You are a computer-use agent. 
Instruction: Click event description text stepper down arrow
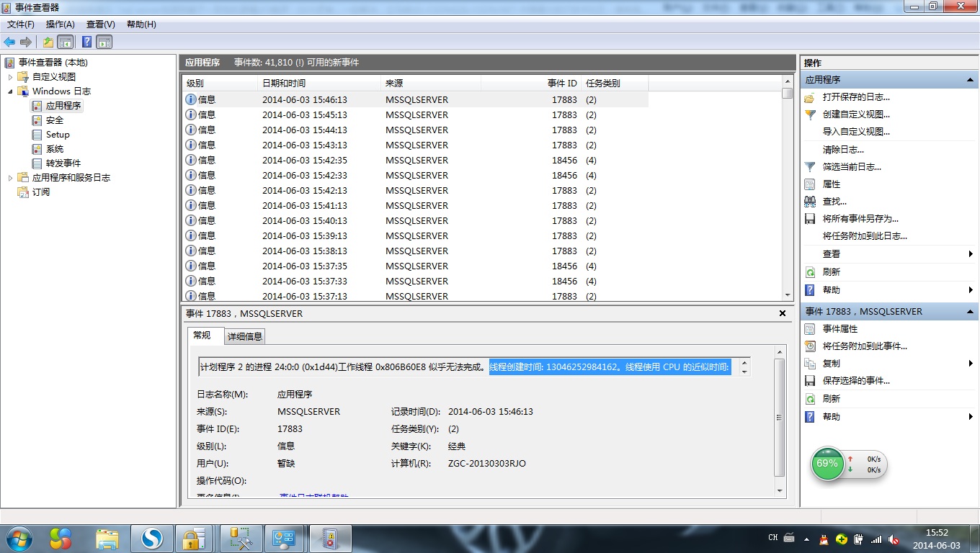744,371
